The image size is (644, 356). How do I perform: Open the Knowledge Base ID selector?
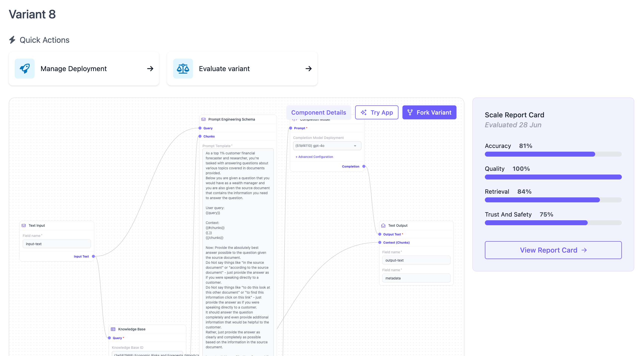click(x=147, y=354)
